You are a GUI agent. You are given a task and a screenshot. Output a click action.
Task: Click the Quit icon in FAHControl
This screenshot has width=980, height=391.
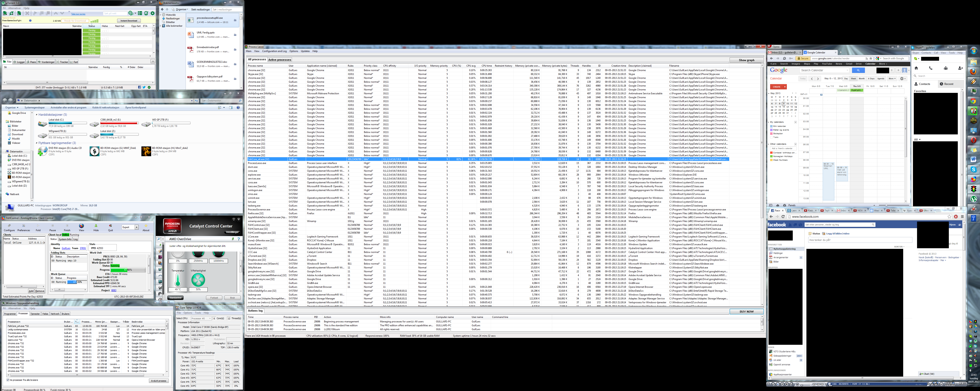(111, 226)
